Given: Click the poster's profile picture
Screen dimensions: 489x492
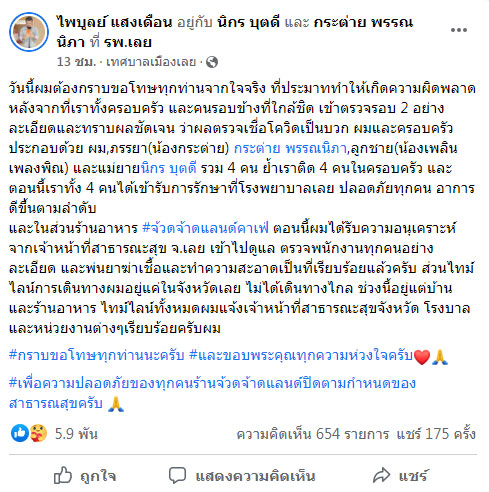Looking at the screenshot, I should click(x=29, y=32).
